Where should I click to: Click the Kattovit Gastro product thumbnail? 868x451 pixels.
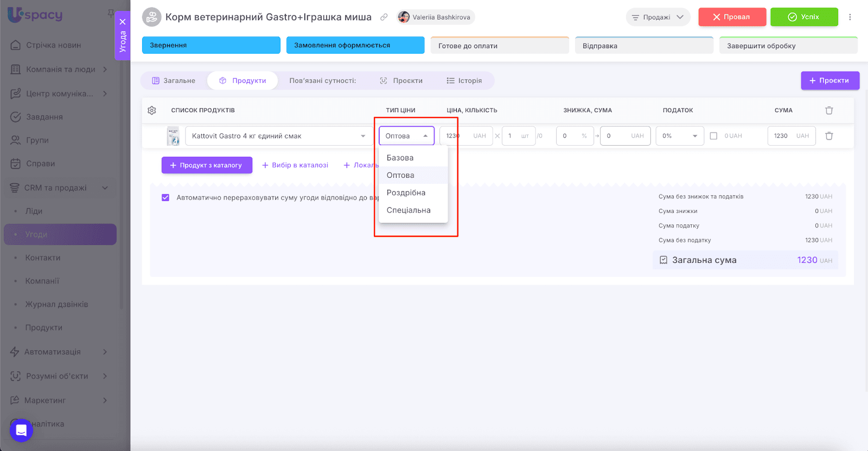[173, 136]
